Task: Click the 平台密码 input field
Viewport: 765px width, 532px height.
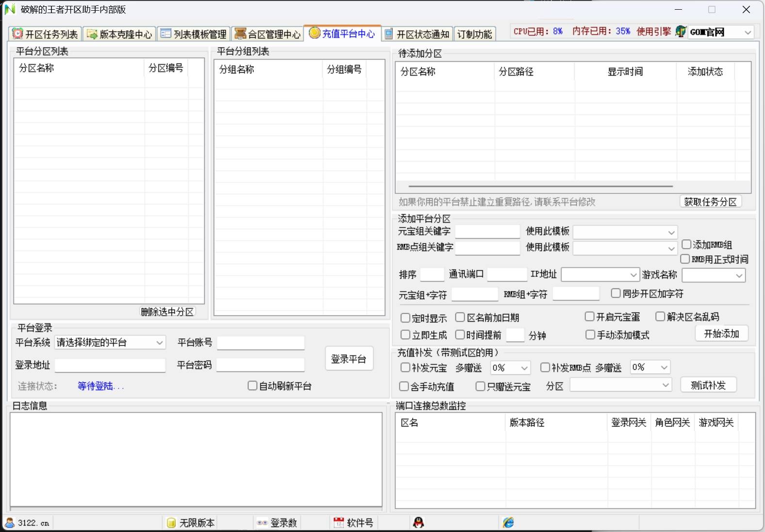Action: pyautogui.click(x=260, y=365)
